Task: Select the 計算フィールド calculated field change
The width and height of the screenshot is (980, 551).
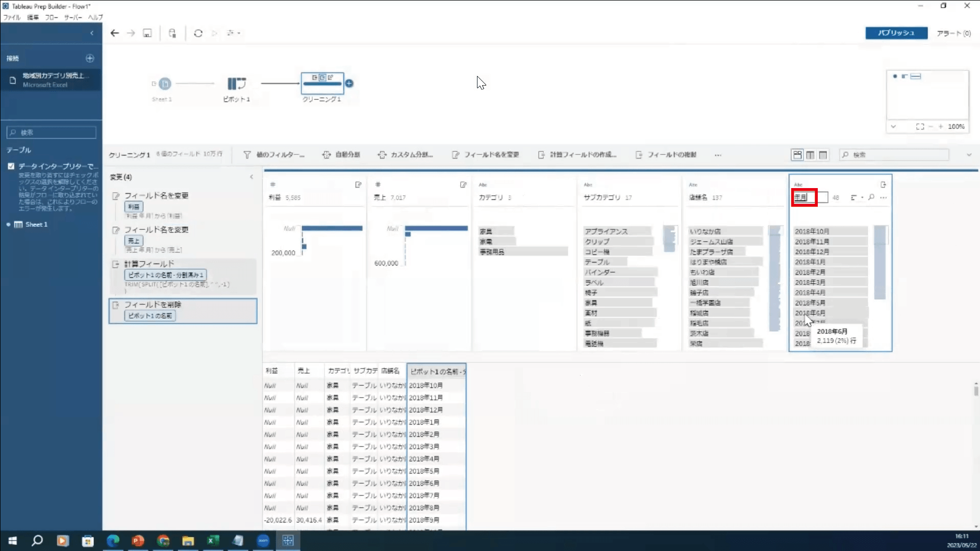Action: coord(183,276)
